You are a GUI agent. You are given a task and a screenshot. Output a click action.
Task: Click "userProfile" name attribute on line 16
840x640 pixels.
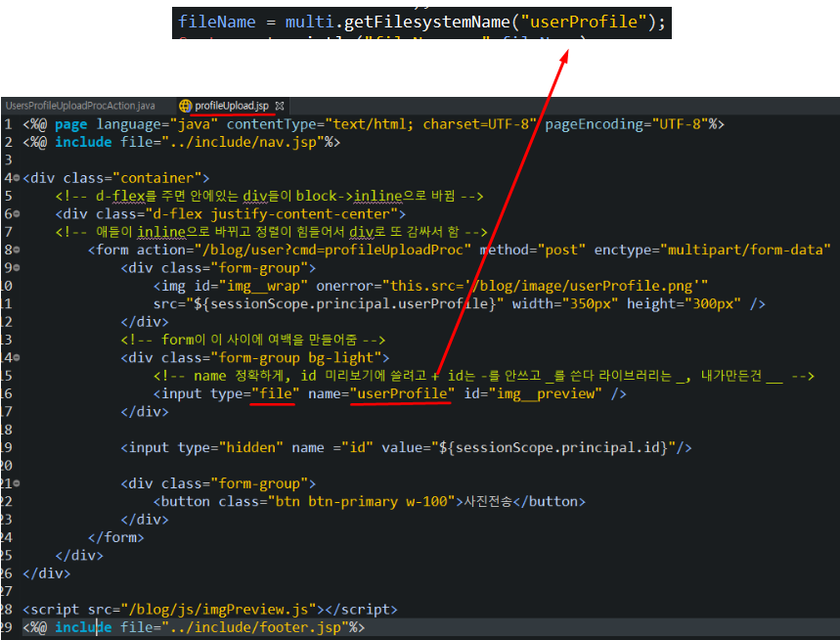click(402, 393)
